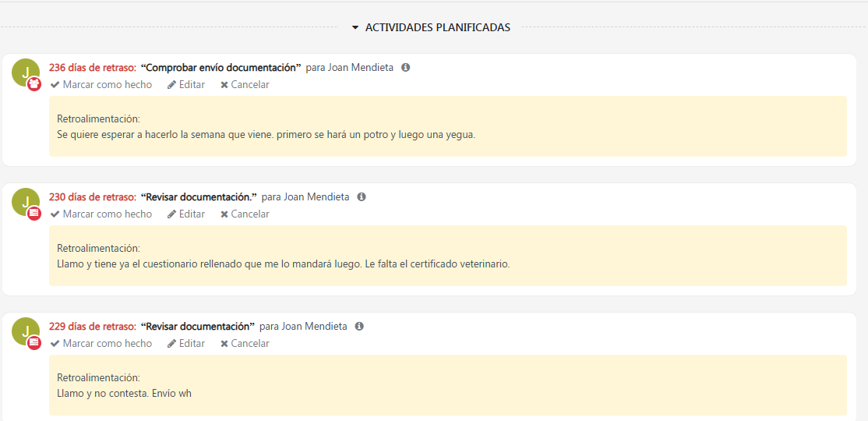Viewport: 868px width, 421px height.
Task: Cancel the Comprobar envío documentación activity
Action: coord(245,85)
